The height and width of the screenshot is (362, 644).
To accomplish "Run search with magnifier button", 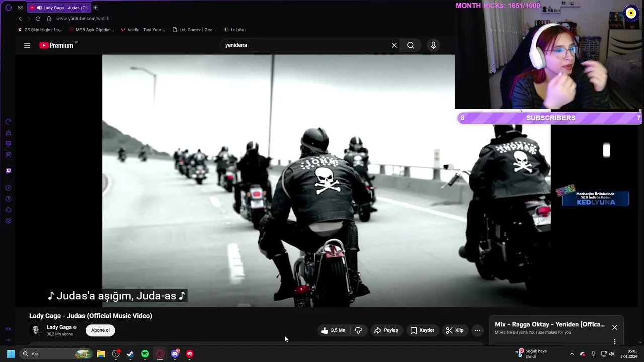I will pyautogui.click(x=411, y=45).
